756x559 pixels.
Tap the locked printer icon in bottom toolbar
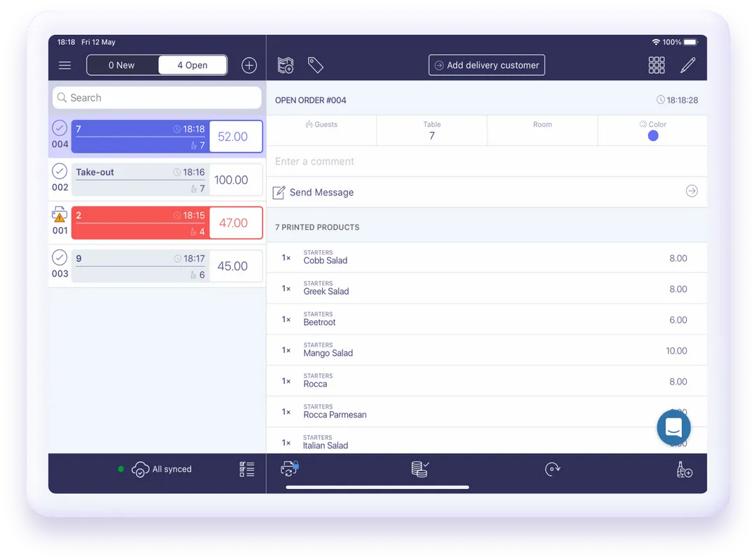289,469
